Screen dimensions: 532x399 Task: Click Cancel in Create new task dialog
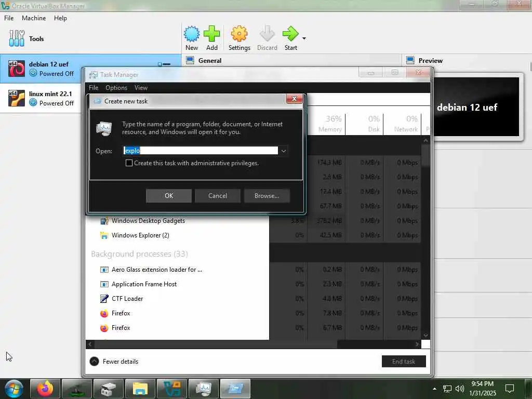pos(218,196)
